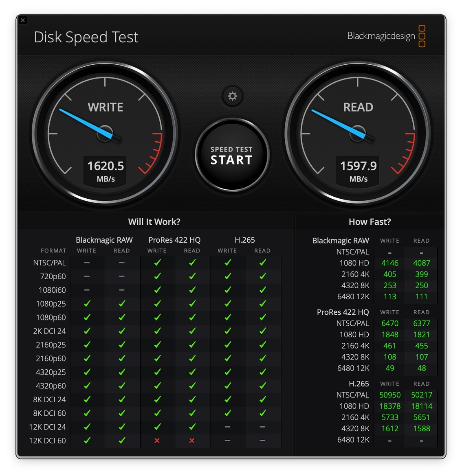Click the Speed Test Start button

232,155
